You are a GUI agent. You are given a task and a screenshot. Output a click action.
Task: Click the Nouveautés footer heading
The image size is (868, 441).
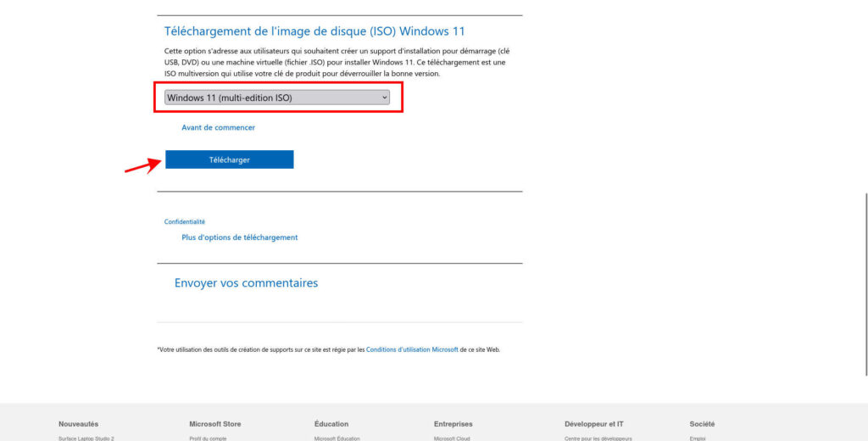click(x=78, y=424)
